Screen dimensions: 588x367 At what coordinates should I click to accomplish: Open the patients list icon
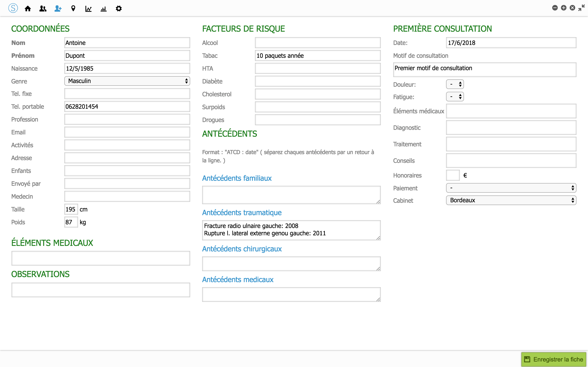click(x=43, y=9)
